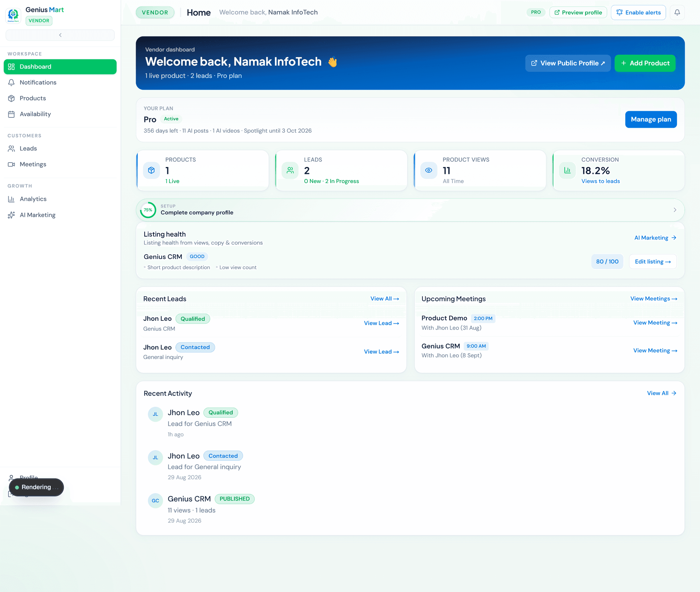Click the Product Views eye icon
Image resolution: width=700 pixels, height=592 pixels.
point(429,170)
